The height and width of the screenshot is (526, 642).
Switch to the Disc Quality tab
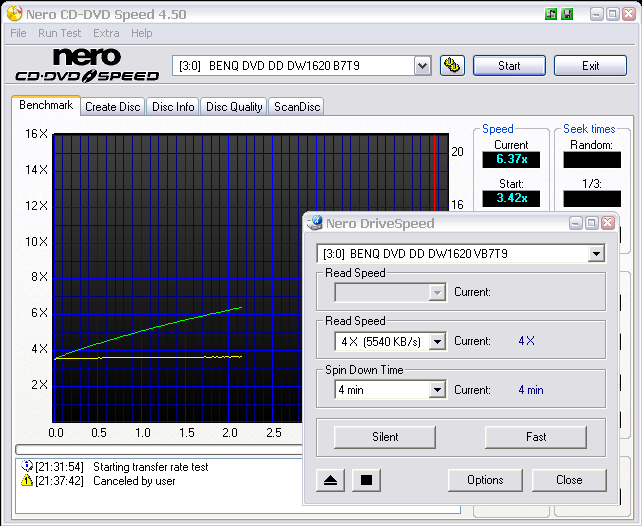(234, 107)
